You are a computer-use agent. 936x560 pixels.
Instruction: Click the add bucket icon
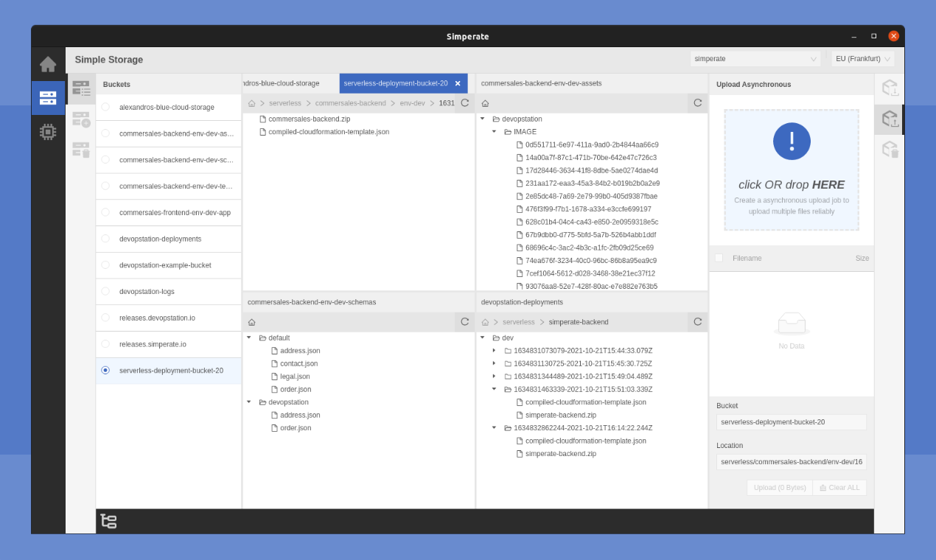tap(81, 119)
